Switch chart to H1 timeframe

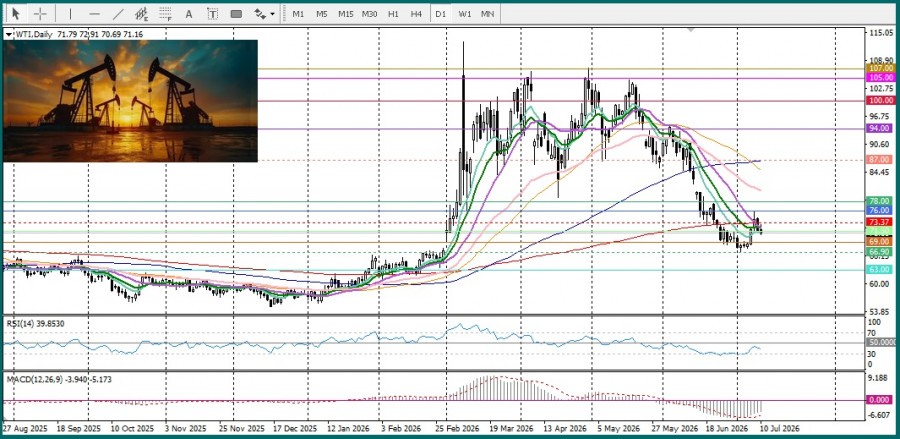(x=393, y=13)
